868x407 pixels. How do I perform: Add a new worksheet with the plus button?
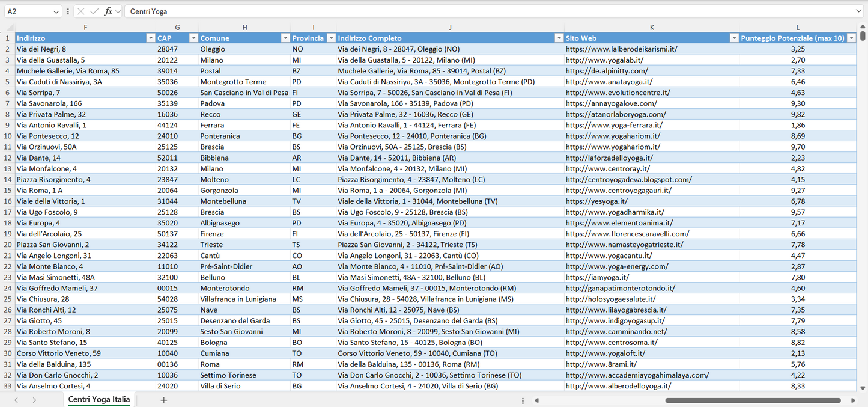tap(163, 399)
